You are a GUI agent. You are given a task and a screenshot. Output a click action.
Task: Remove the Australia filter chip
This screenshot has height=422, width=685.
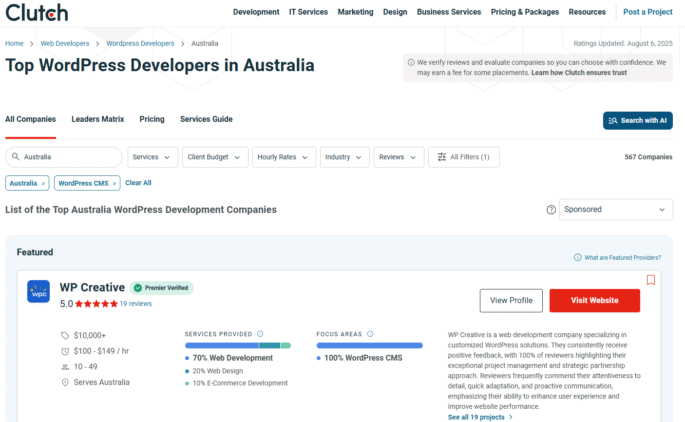[x=43, y=183]
